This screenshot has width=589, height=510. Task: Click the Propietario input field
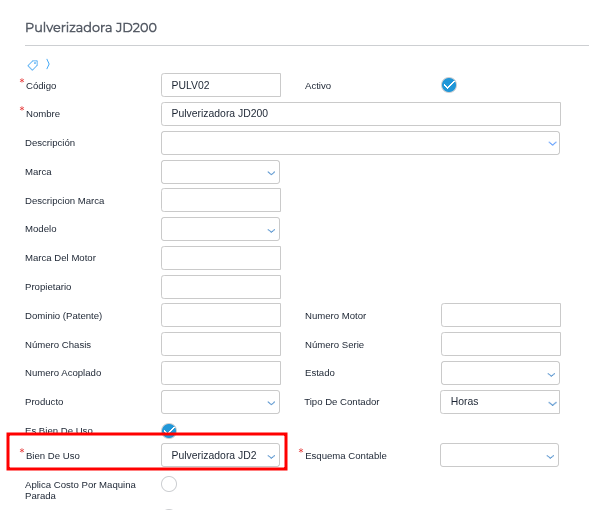[x=221, y=287]
